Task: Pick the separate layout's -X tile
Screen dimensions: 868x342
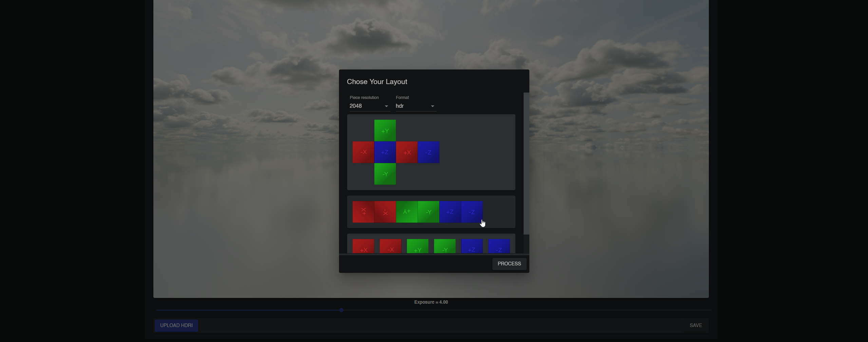Action: [x=391, y=246]
